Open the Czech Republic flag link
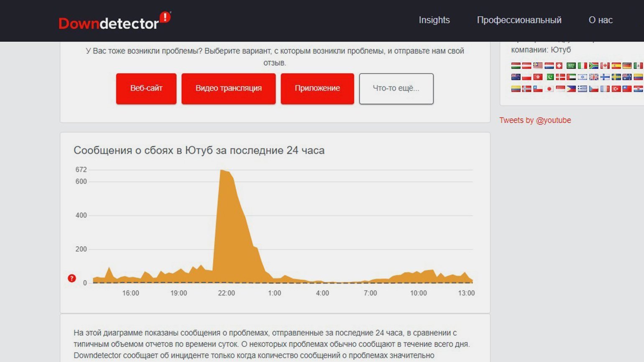 click(594, 89)
